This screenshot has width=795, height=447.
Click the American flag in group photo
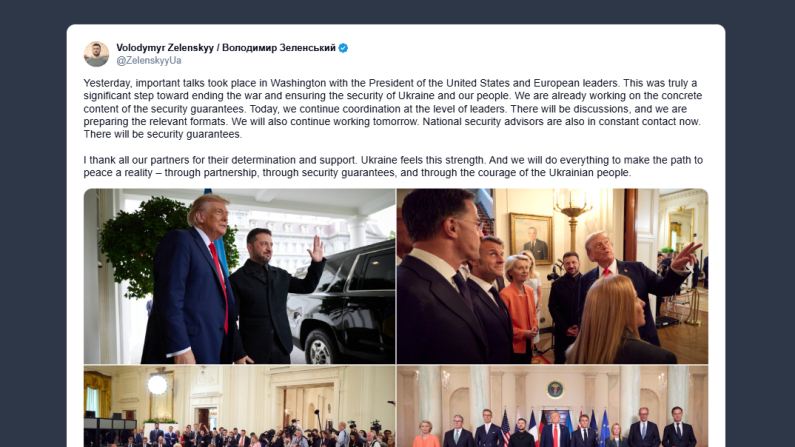pyautogui.click(x=505, y=428)
